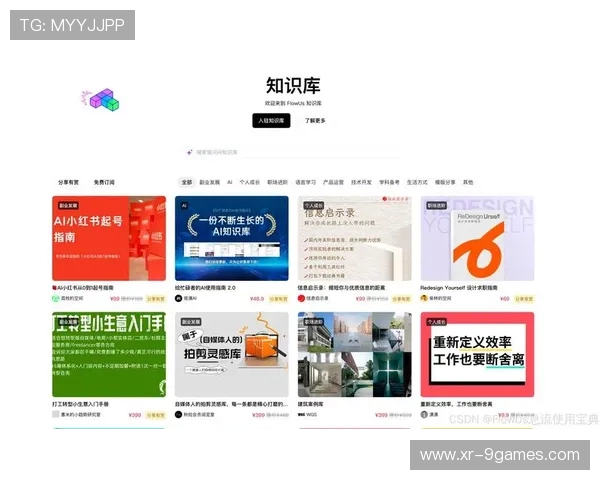The width and height of the screenshot is (600, 480).
Task: Click the WGS author name text
Action: tap(311, 415)
